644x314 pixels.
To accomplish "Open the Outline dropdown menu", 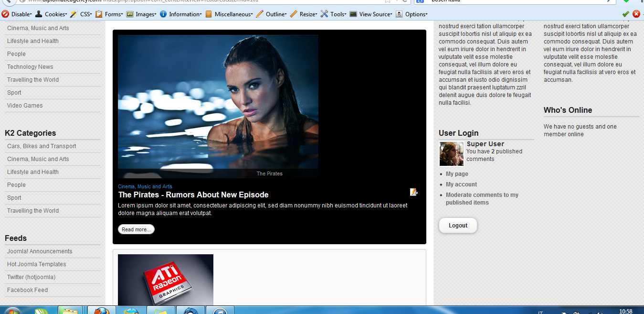I will [272, 14].
